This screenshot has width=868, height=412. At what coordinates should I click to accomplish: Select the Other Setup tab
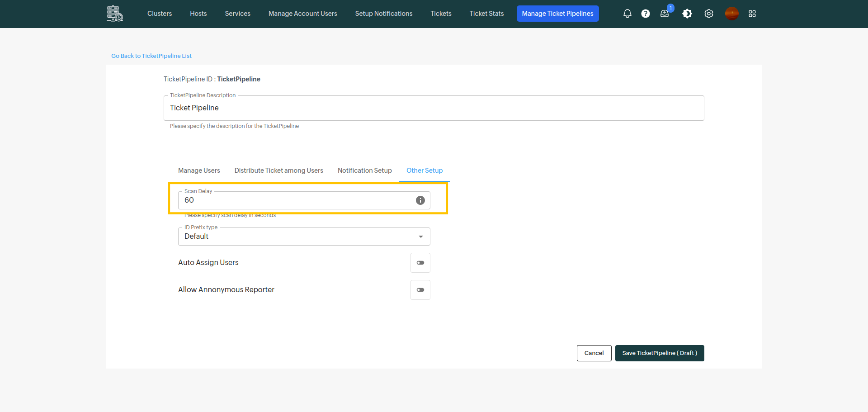[x=425, y=170]
